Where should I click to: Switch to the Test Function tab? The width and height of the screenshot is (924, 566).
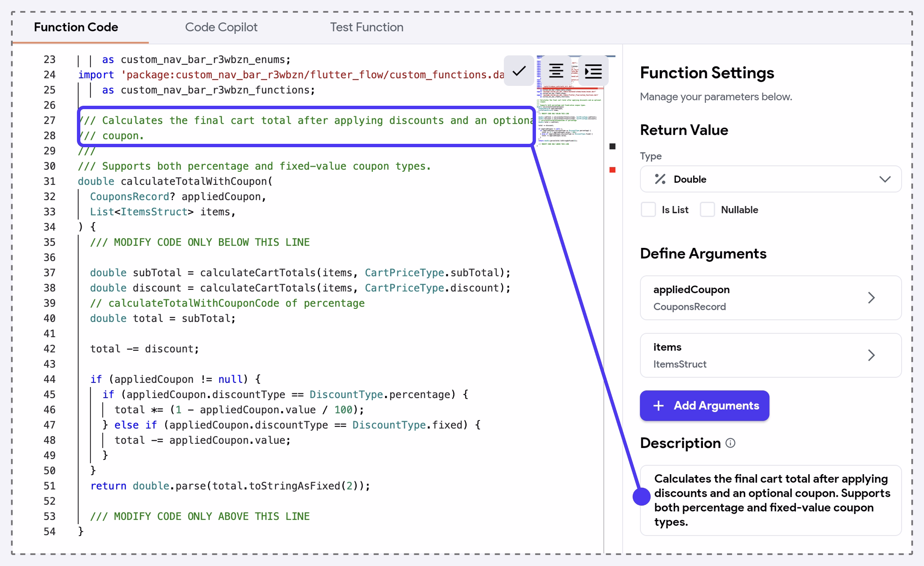(x=366, y=27)
